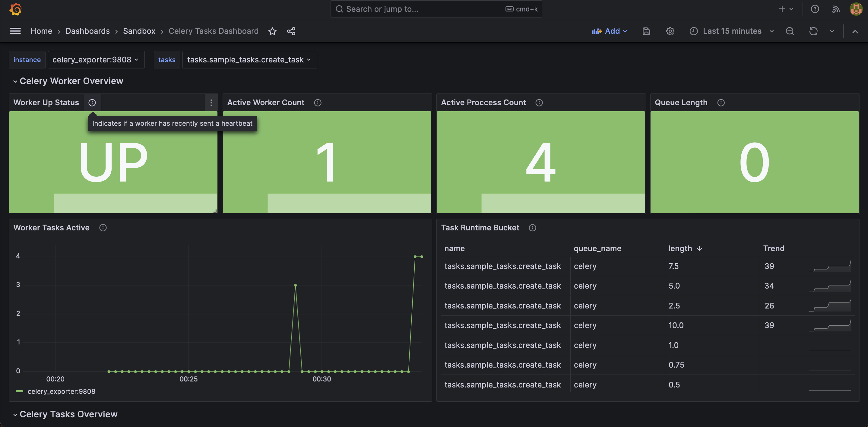Open Worker Up Status panel menu

coord(211,103)
